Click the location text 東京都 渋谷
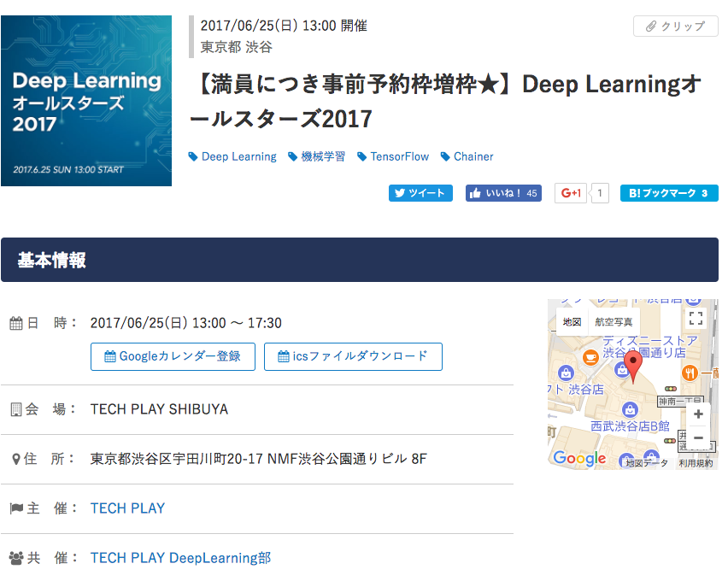The width and height of the screenshot is (728, 587). 237,47
